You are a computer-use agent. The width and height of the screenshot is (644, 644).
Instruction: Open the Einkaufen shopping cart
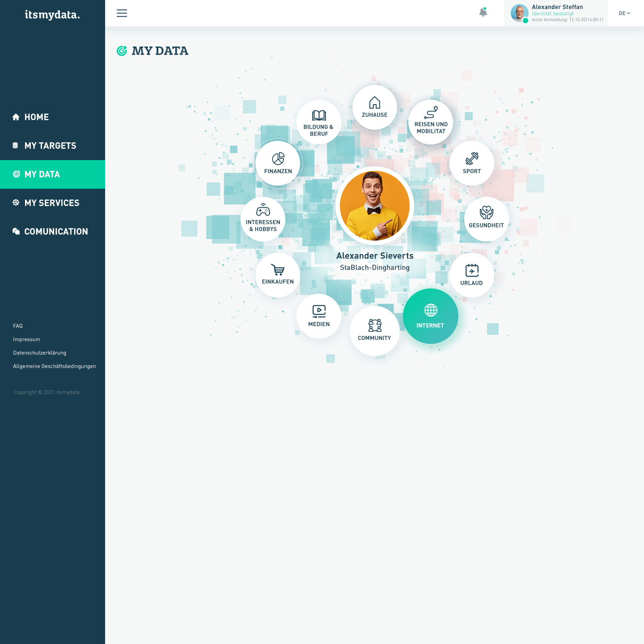tap(278, 275)
